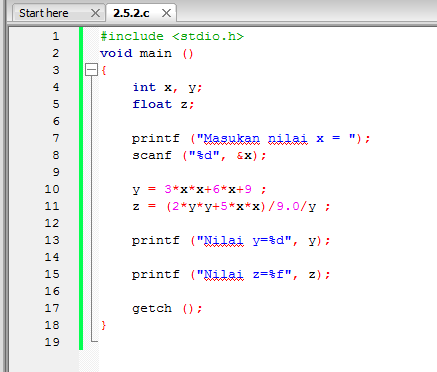Click the closing brace on line 18
The width and height of the screenshot is (437, 372).
coord(104,325)
